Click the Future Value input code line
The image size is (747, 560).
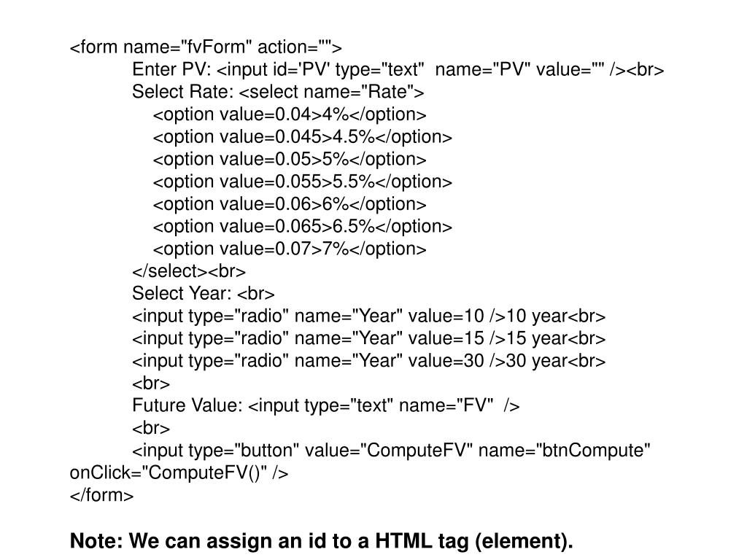click(x=326, y=405)
